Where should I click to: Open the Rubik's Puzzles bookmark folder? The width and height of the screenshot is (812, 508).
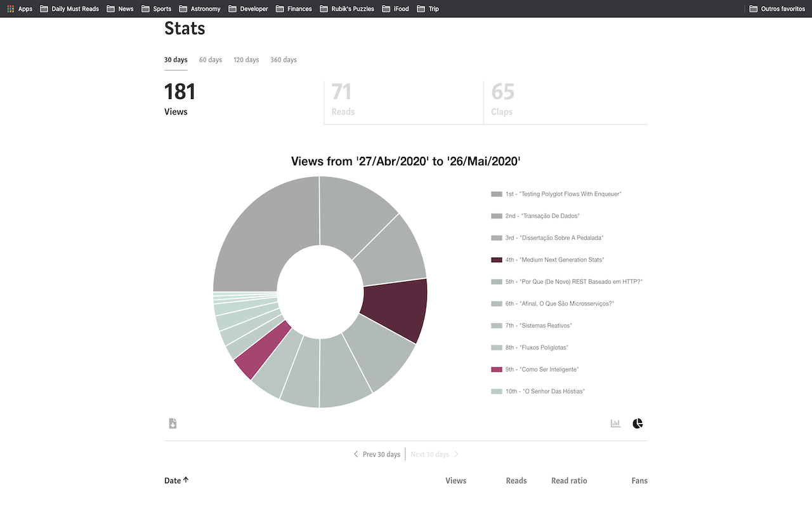(x=347, y=9)
